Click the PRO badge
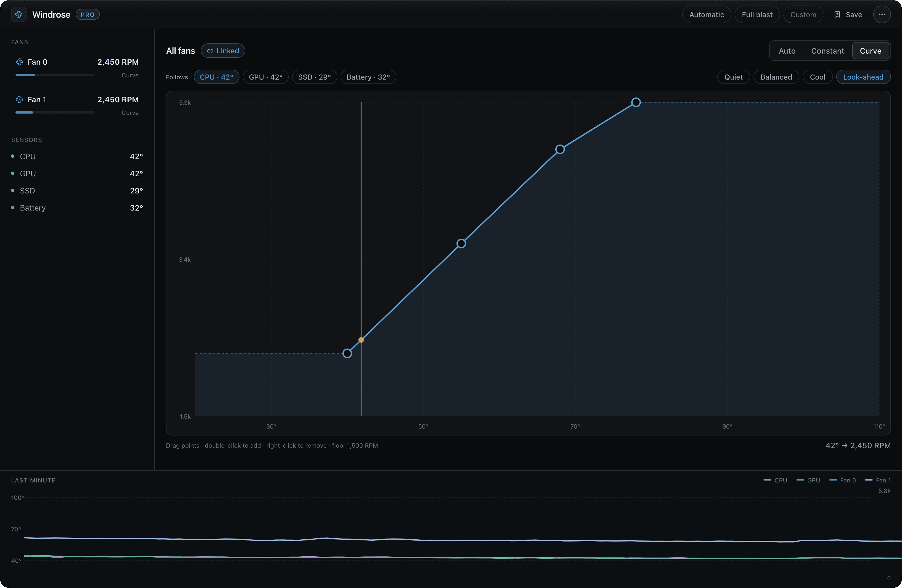The height and width of the screenshot is (588, 902). (88, 14)
